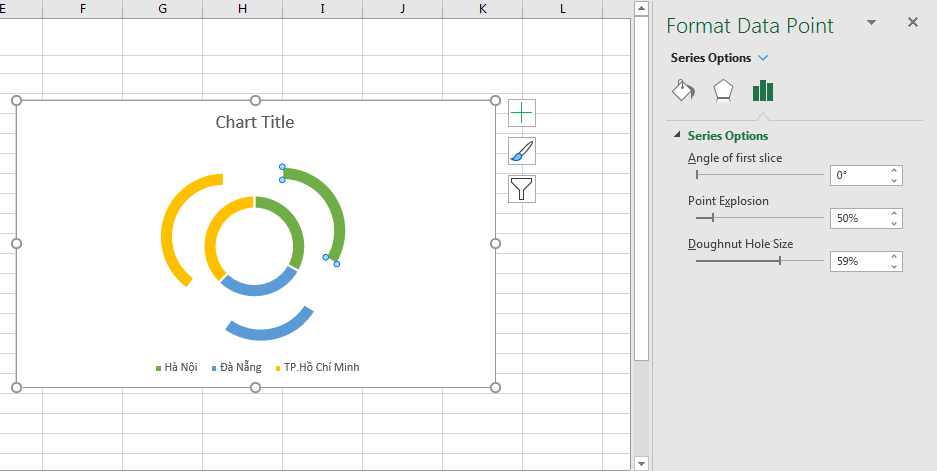This screenshot has width=937, height=471.
Task: Select column H header
Action: [x=242, y=9]
